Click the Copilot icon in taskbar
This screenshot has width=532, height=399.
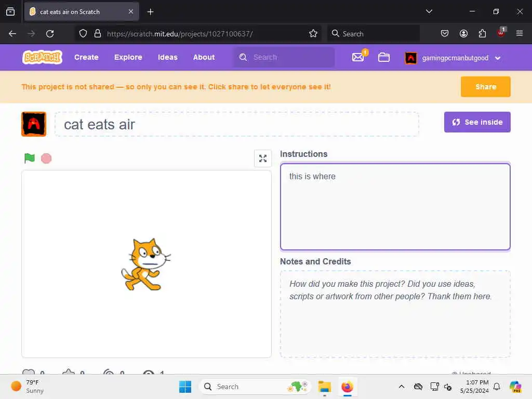[515, 387]
